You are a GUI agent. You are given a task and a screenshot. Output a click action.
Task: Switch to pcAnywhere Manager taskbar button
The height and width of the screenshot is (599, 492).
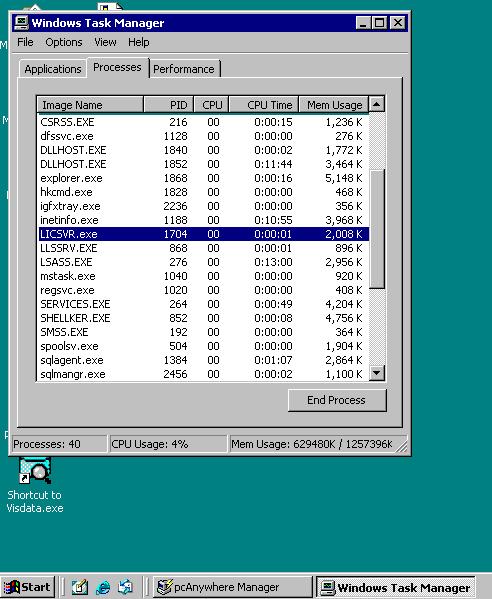233,587
